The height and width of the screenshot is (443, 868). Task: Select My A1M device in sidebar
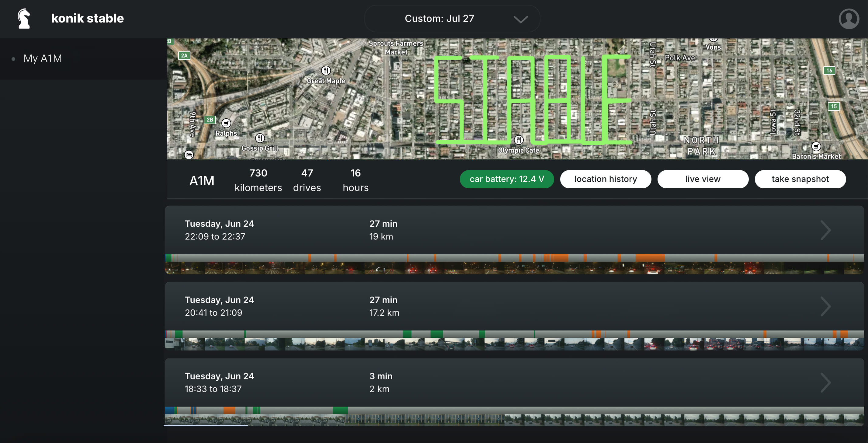[43, 58]
